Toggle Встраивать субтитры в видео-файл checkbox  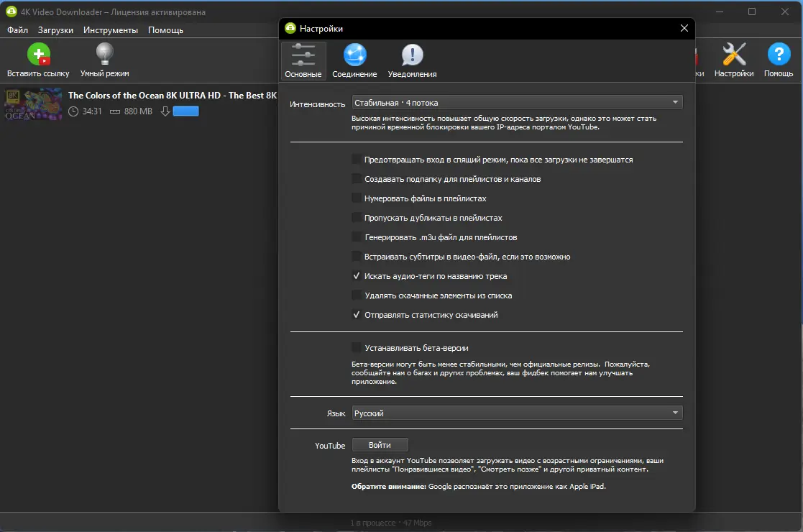tap(357, 257)
